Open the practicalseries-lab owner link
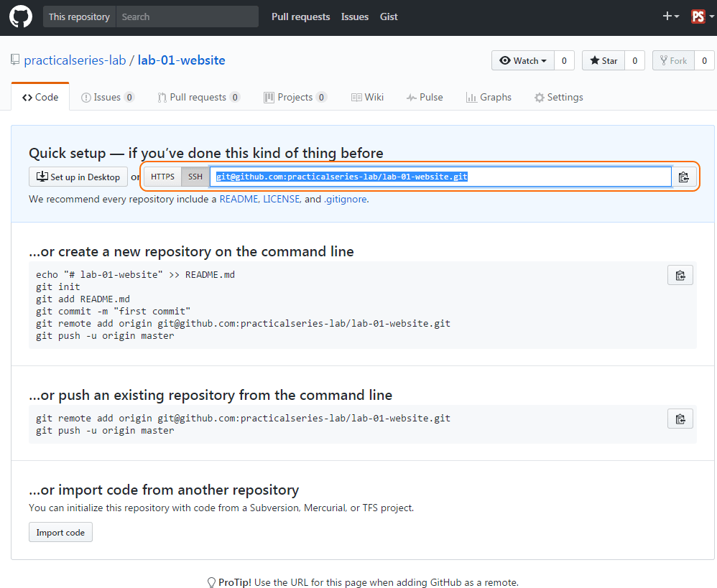 click(75, 60)
